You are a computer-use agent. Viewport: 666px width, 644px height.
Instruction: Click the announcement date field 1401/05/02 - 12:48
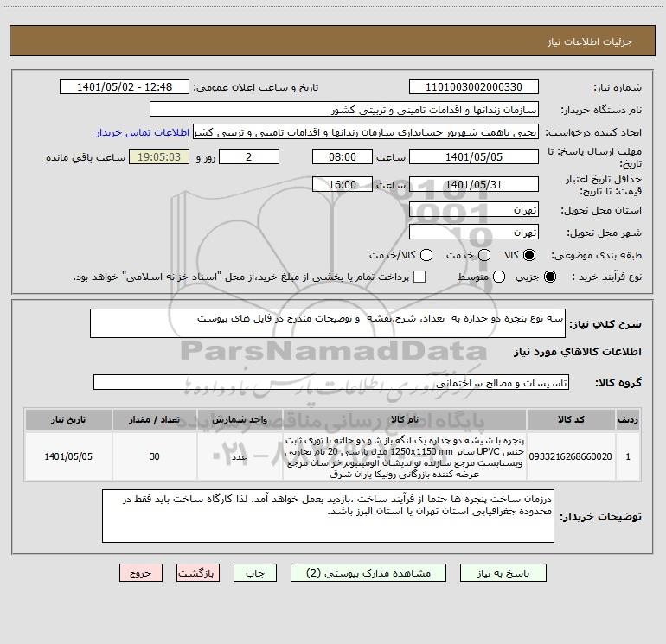tap(125, 86)
